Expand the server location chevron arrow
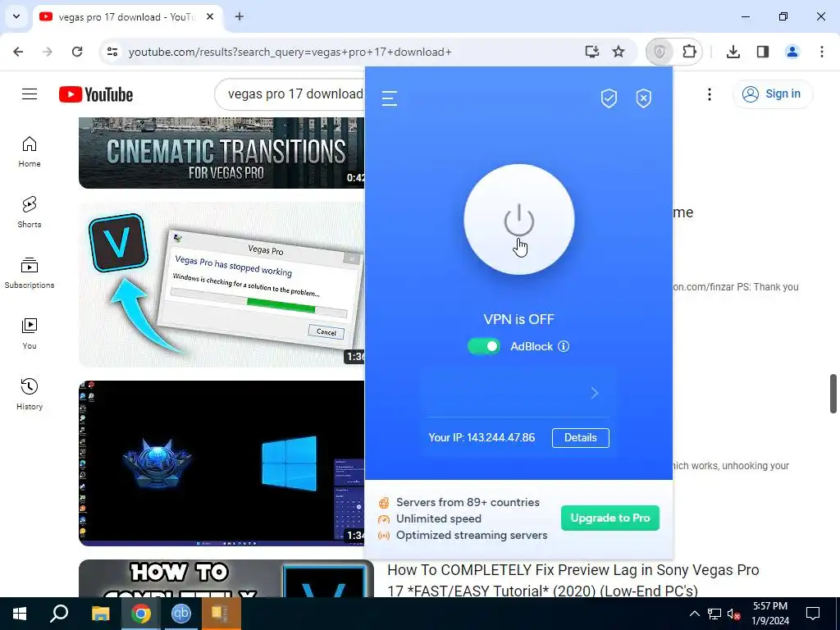This screenshot has height=630, width=840. tap(595, 393)
